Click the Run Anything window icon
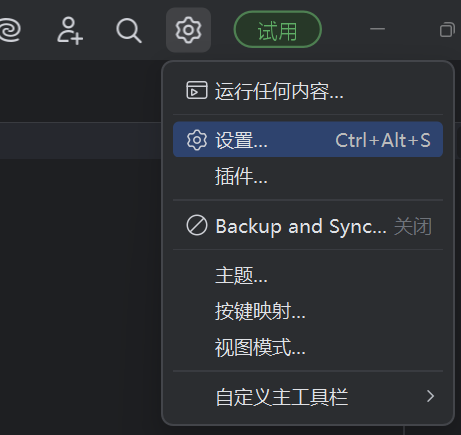This screenshot has width=461, height=435. point(197,90)
